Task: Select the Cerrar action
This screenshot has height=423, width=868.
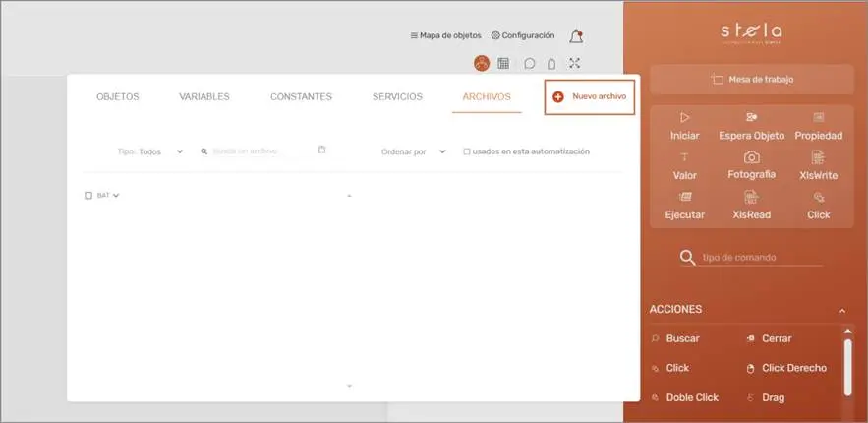Action: [769, 338]
